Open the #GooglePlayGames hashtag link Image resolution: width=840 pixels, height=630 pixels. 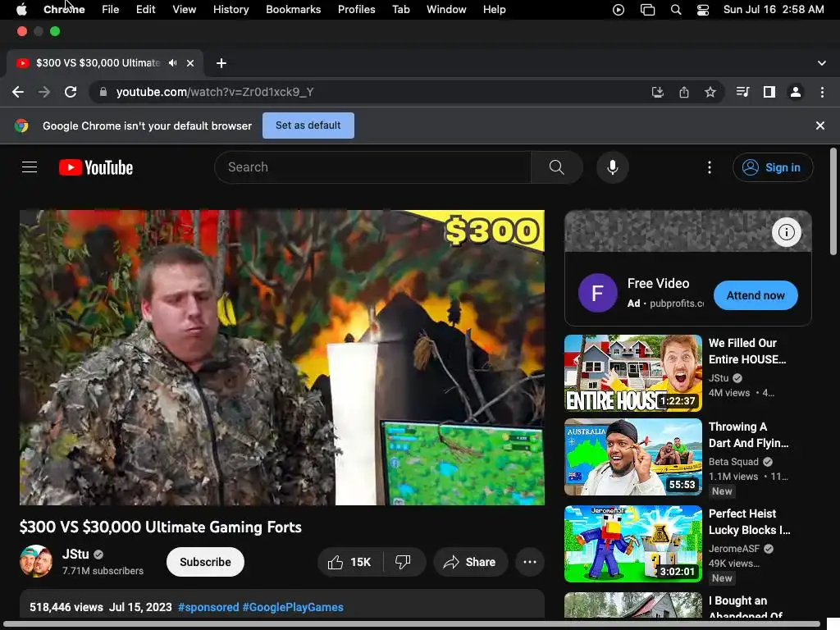click(293, 607)
